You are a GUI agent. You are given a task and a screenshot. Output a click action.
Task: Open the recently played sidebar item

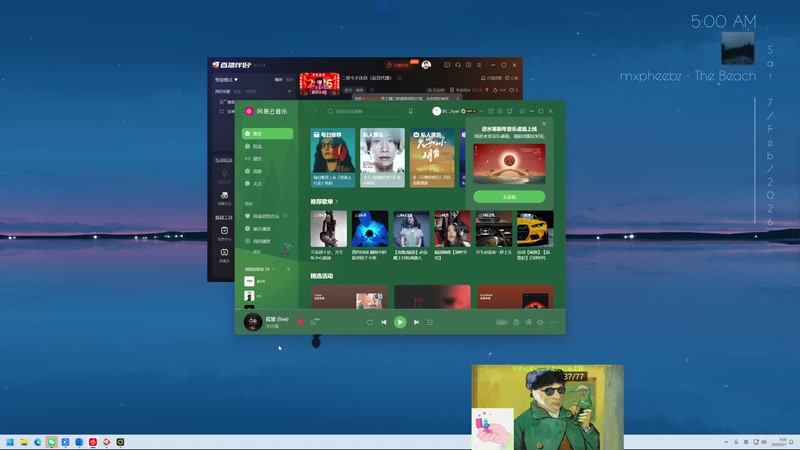click(267, 229)
